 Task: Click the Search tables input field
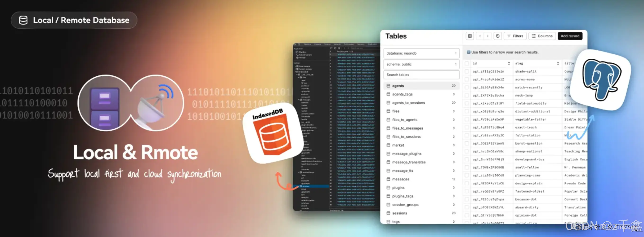[421, 75]
